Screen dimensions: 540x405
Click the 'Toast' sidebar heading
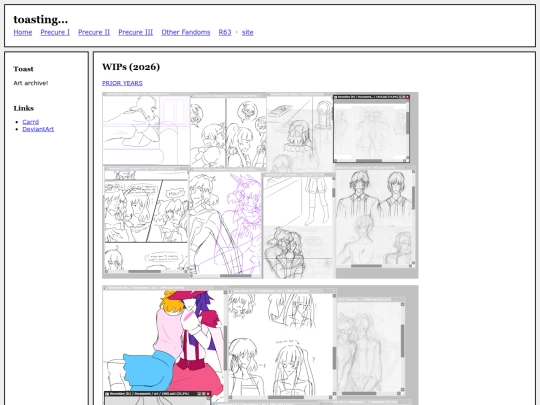[x=23, y=69]
